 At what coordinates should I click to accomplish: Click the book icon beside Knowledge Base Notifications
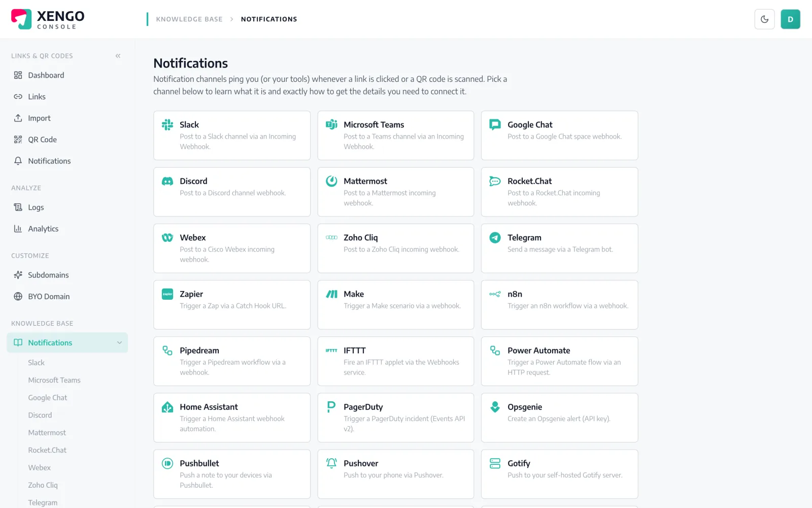[18, 342]
